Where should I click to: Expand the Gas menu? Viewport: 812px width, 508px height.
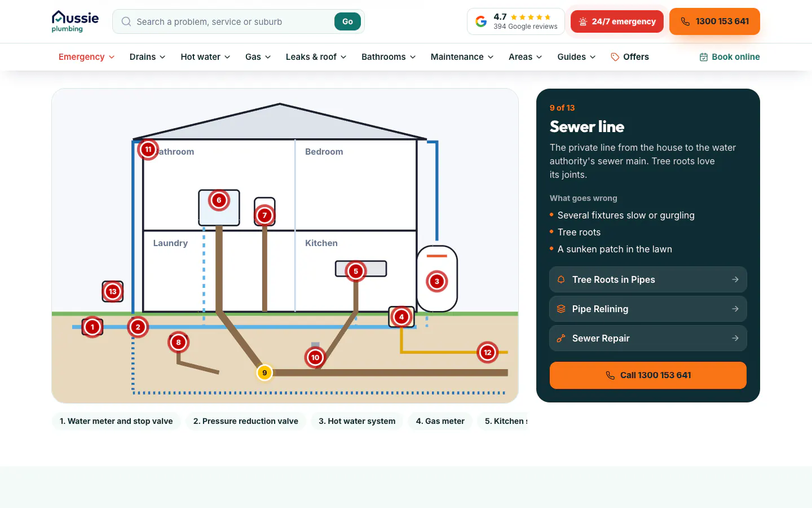click(x=258, y=57)
